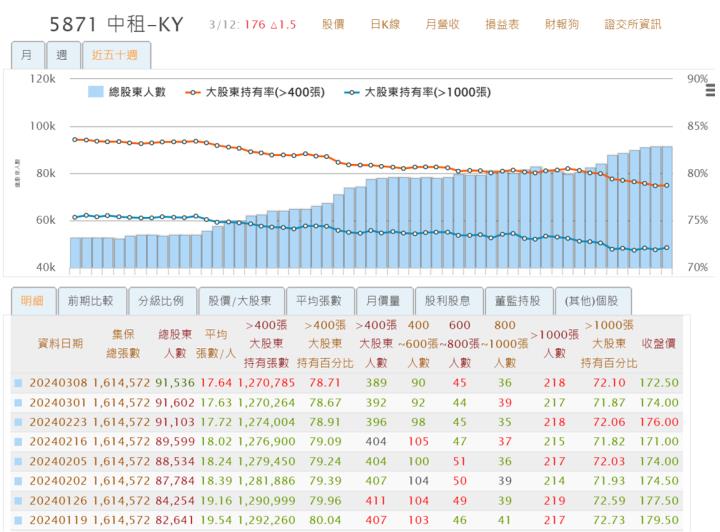
Task: Click the rightmost shareholder count bar
Action: point(667,207)
